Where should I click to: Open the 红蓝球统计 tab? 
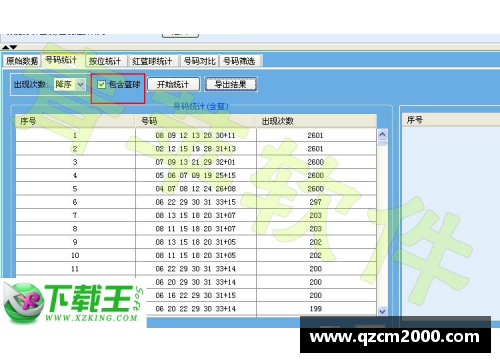pyautogui.click(x=153, y=61)
